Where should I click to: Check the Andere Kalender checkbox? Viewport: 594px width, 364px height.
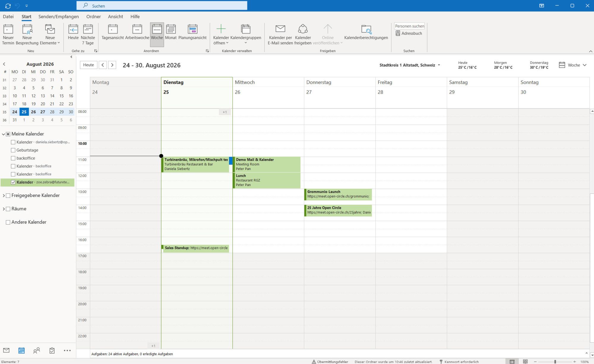pos(8,222)
